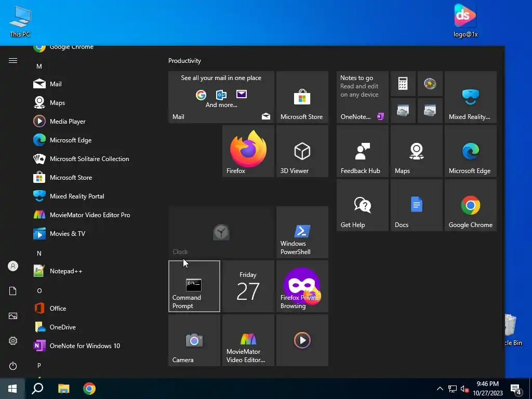This screenshot has height=399, width=532.
Task: Open Search from the taskbar
Action: click(37, 389)
